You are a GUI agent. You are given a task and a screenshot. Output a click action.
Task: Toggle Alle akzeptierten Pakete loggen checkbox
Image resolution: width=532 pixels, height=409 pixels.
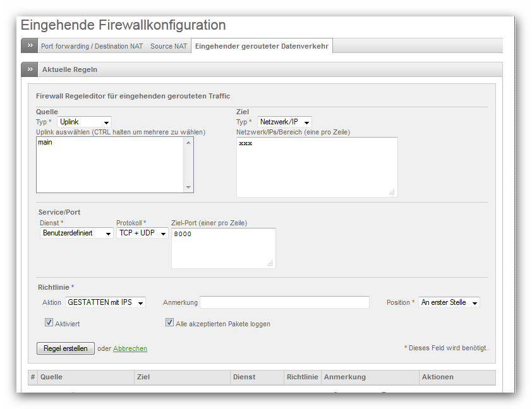(169, 323)
